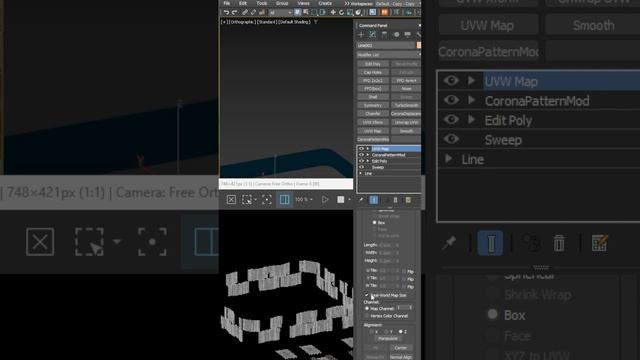Select the Select and Rotate tool
The image size is (640, 360).
tap(341, 12)
